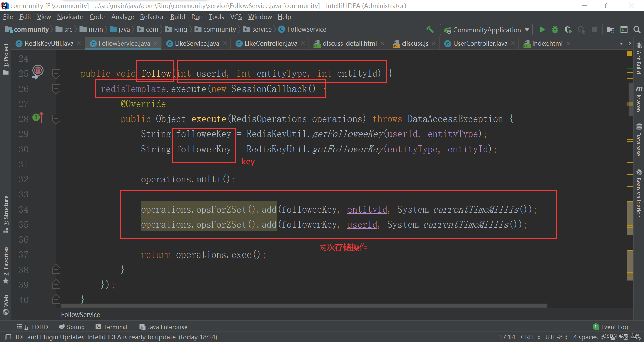Open the TODO tool window
The width and height of the screenshot is (644, 342).
(33, 327)
